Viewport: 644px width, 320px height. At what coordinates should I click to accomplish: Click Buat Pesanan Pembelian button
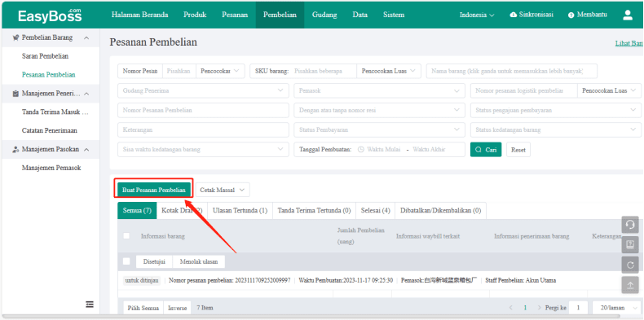(153, 190)
